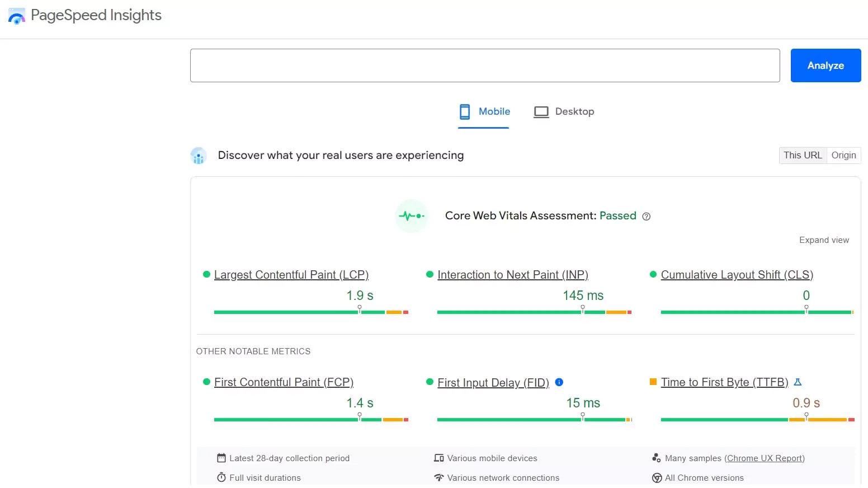Click the info icon next to First Input Delay
The height and width of the screenshot is (488, 868).
[x=559, y=382]
